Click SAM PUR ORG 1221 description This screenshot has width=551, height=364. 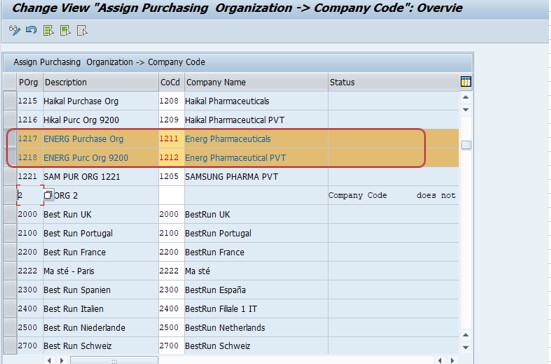(x=82, y=176)
